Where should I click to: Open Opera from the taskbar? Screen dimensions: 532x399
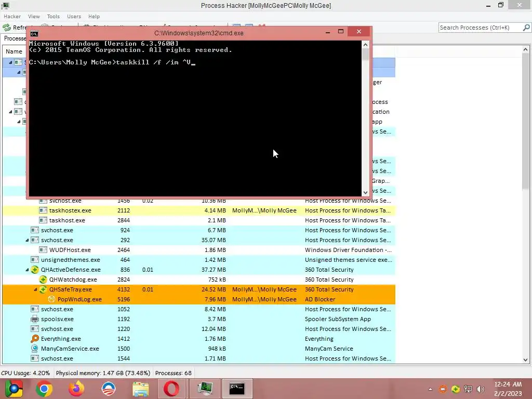click(x=171, y=389)
